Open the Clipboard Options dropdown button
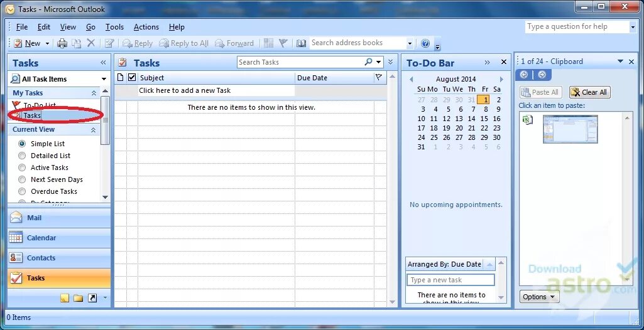The image size is (644, 330). point(539,297)
